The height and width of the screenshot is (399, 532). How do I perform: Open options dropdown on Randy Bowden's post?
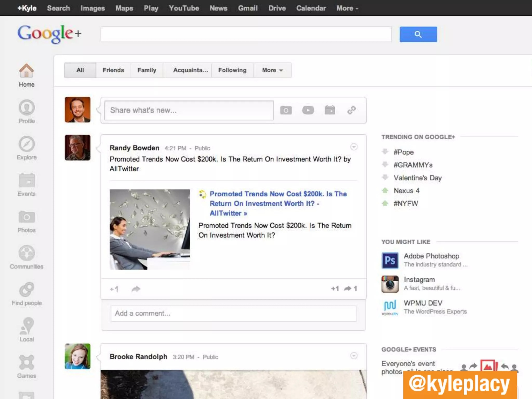tap(354, 147)
